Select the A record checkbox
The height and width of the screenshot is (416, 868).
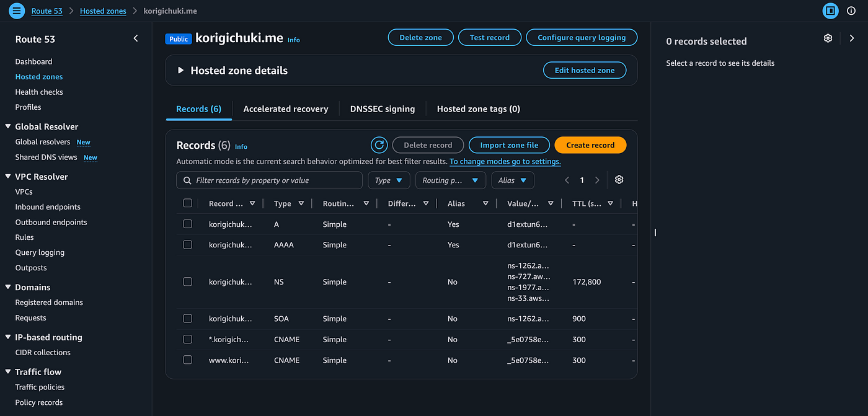(x=188, y=224)
